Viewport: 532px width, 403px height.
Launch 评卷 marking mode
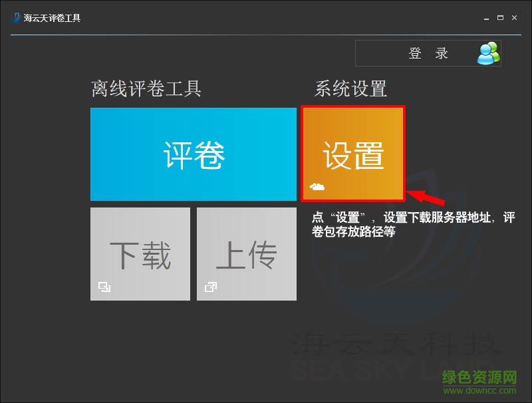click(x=193, y=153)
